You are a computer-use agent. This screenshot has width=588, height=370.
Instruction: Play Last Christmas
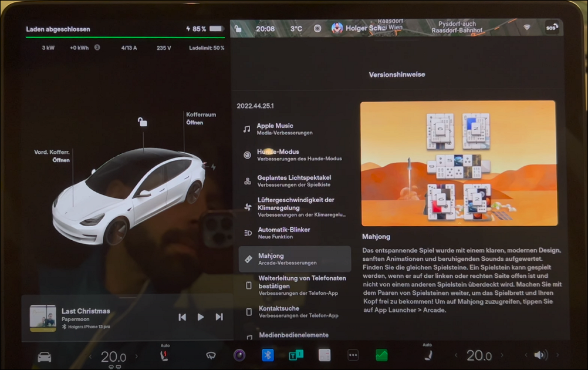(x=201, y=317)
